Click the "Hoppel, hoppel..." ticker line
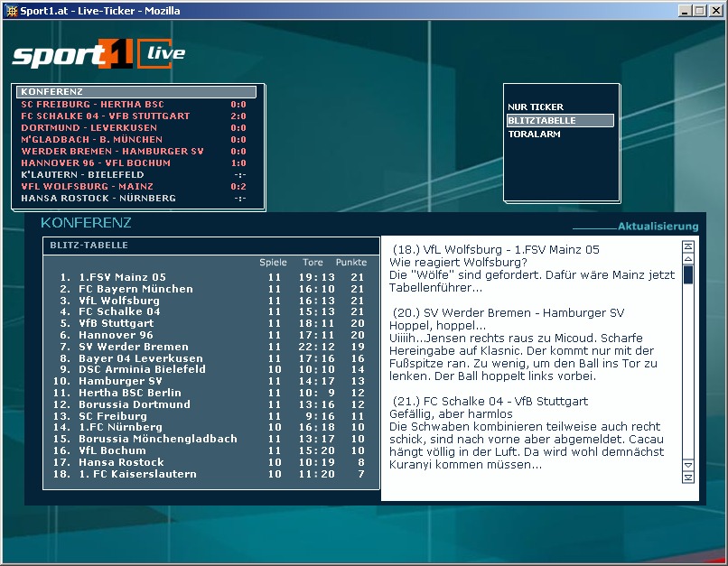The image size is (728, 566). 437,326
